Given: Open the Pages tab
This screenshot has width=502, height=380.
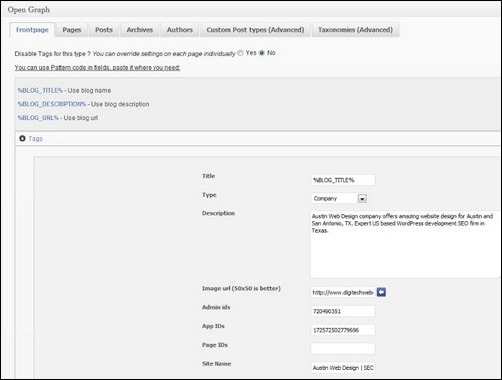Looking at the screenshot, I should (72, 30).
